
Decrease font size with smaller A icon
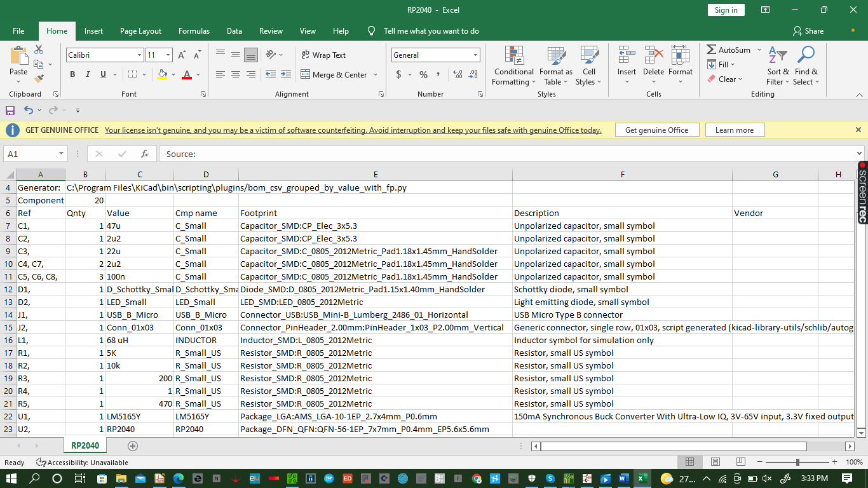[197, 55]
